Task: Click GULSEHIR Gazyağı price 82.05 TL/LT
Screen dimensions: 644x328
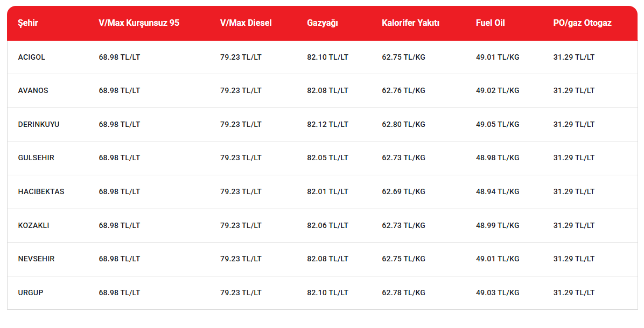Action: click(327, 158)
